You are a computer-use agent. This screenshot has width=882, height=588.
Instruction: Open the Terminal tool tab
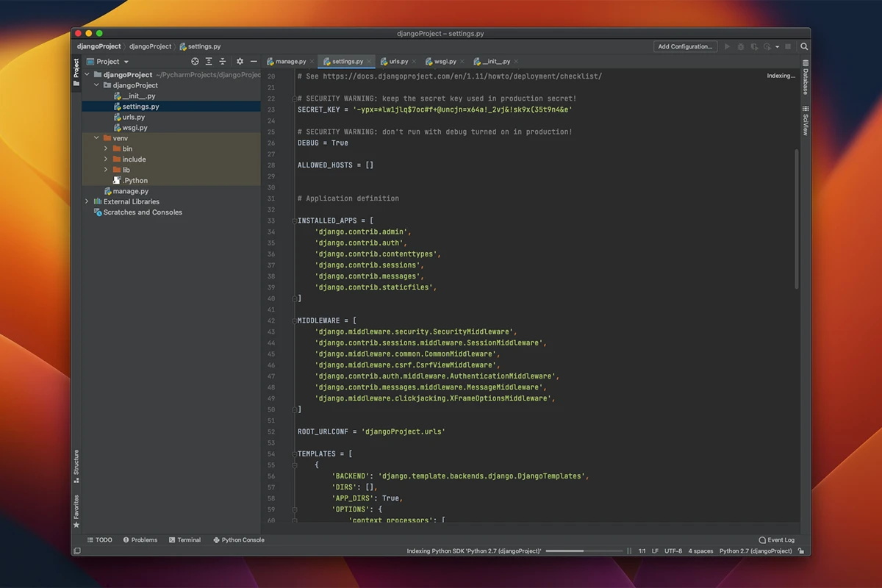184,540
